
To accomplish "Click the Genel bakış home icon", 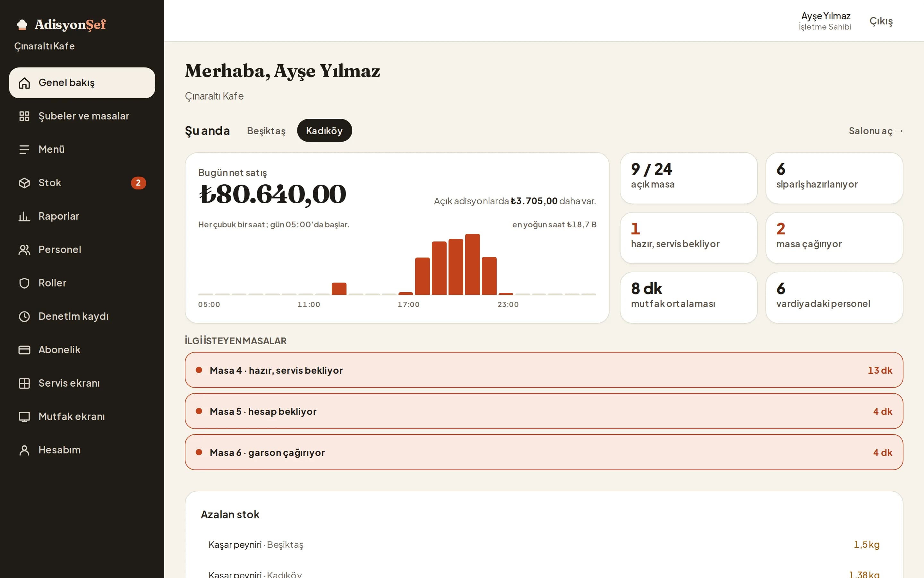I will pos(24,83).
